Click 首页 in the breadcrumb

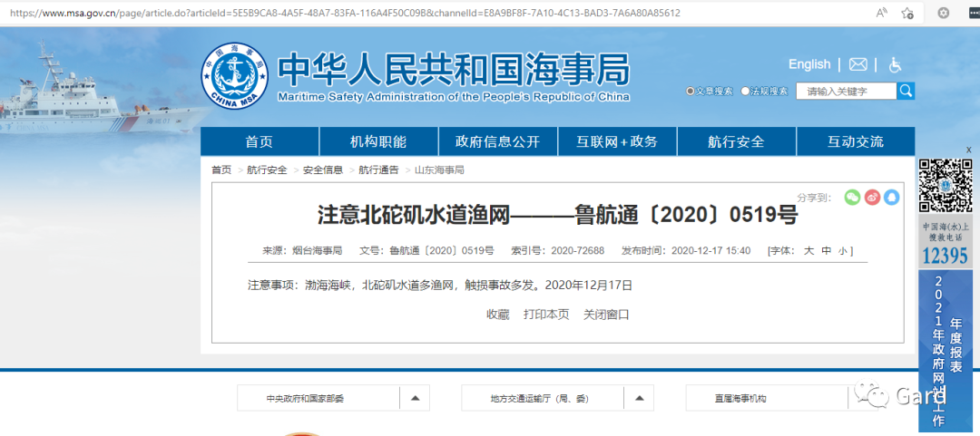(x=221, y=170)
